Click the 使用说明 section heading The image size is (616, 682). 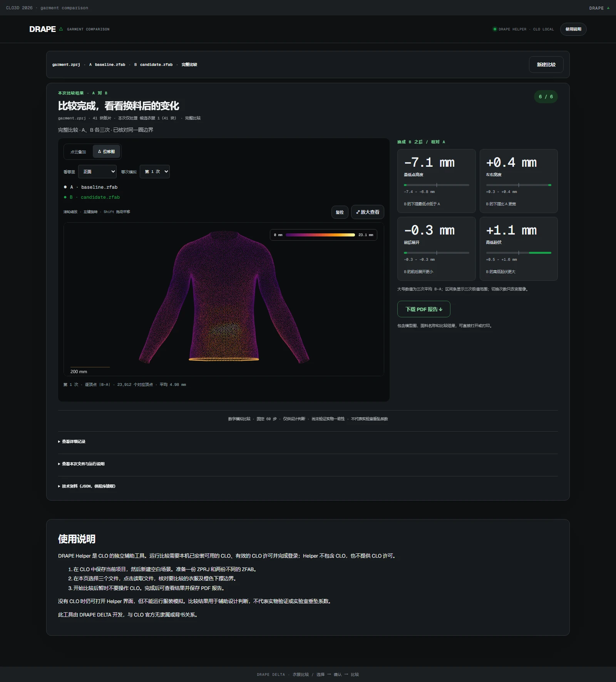pos(77,539)
